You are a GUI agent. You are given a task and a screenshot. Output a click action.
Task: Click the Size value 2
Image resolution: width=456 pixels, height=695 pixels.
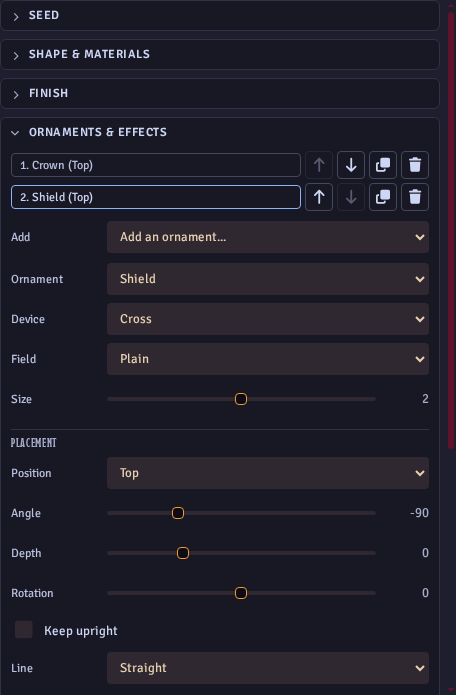[x=425, y=399]
